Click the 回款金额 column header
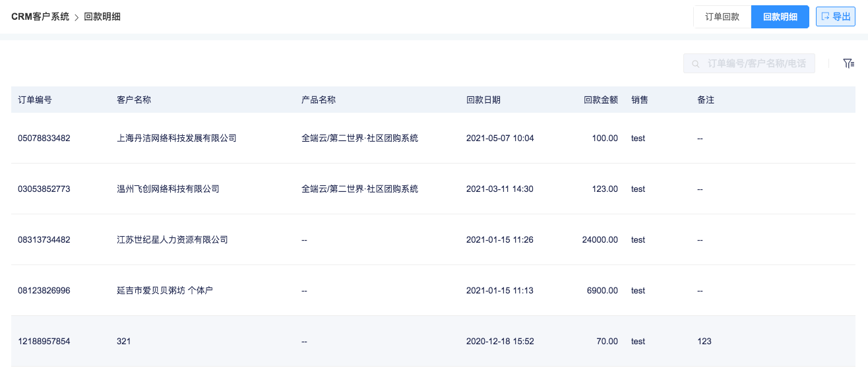Image resolution: width=868 pixels, height=368 pixels. pos(601,100)
